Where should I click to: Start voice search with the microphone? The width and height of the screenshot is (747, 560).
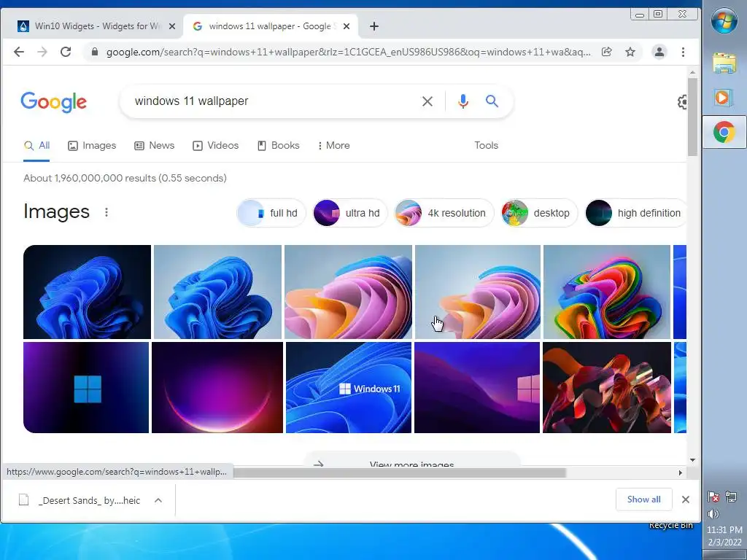coord(463,101)
